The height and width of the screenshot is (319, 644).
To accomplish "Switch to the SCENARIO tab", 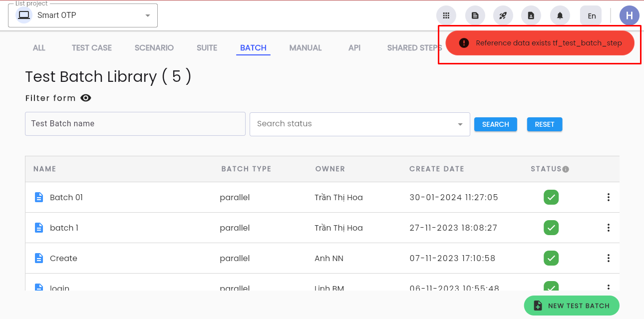I will pyautogui.click(x=154, y=48).
